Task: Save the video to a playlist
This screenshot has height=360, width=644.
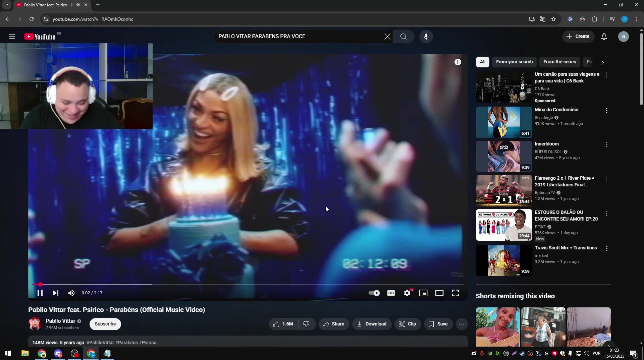Action: [438, 324]
